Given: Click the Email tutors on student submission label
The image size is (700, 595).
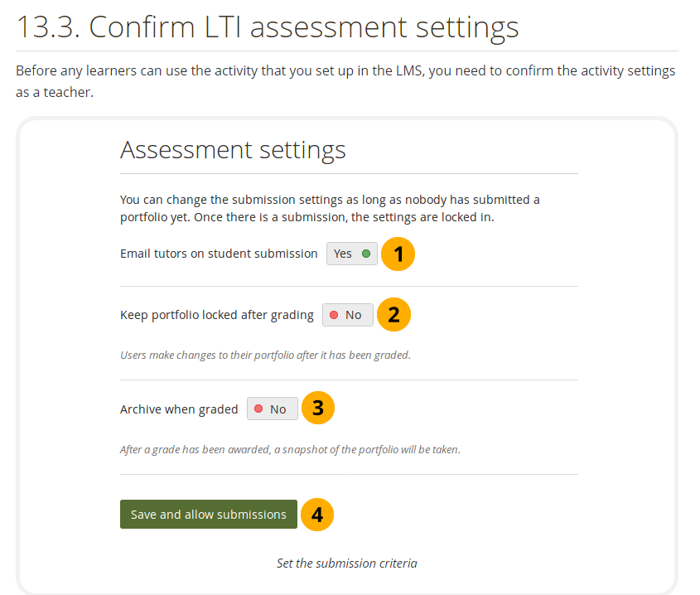Looking at the screenshot, I should pos(219,254).
